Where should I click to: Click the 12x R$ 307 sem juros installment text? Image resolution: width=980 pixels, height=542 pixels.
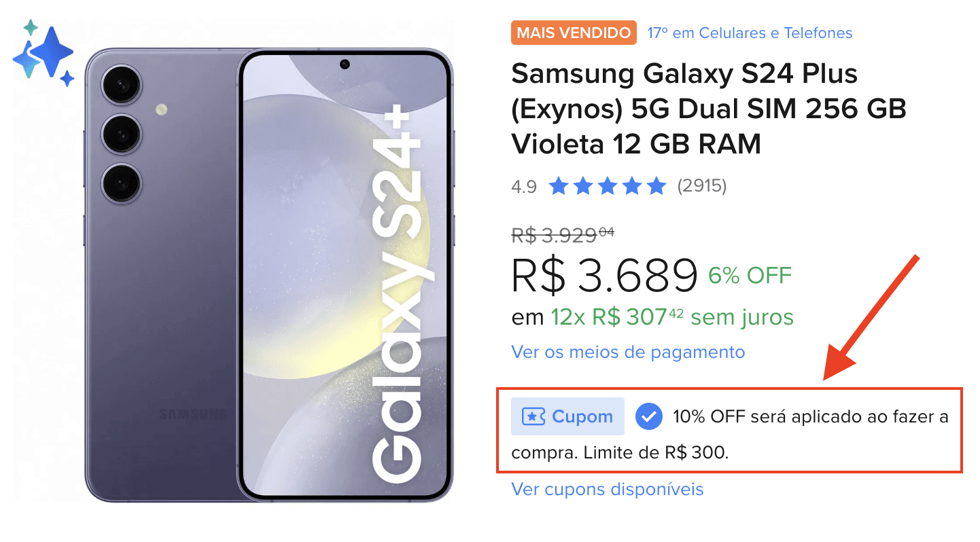pyautogui.click(x=672, y=317)
